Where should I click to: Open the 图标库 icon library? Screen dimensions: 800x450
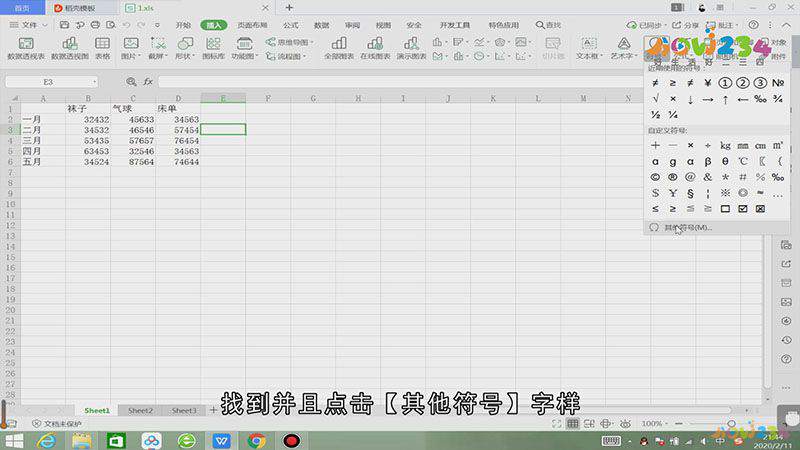[213, 48]
